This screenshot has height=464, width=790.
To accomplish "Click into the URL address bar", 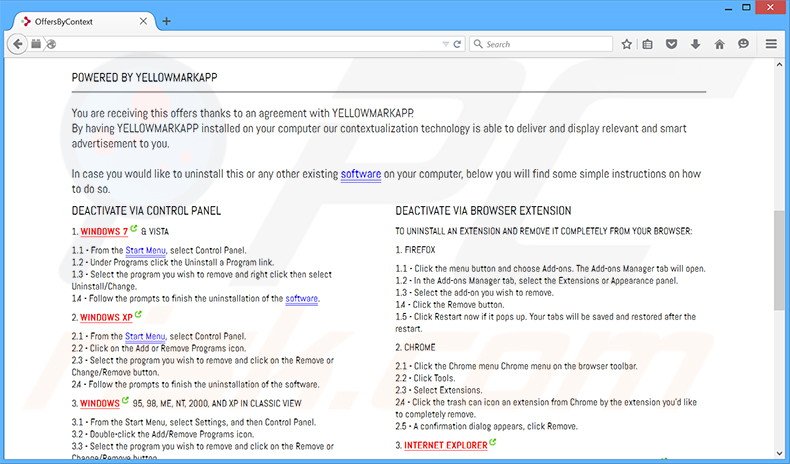I will 248,44.
